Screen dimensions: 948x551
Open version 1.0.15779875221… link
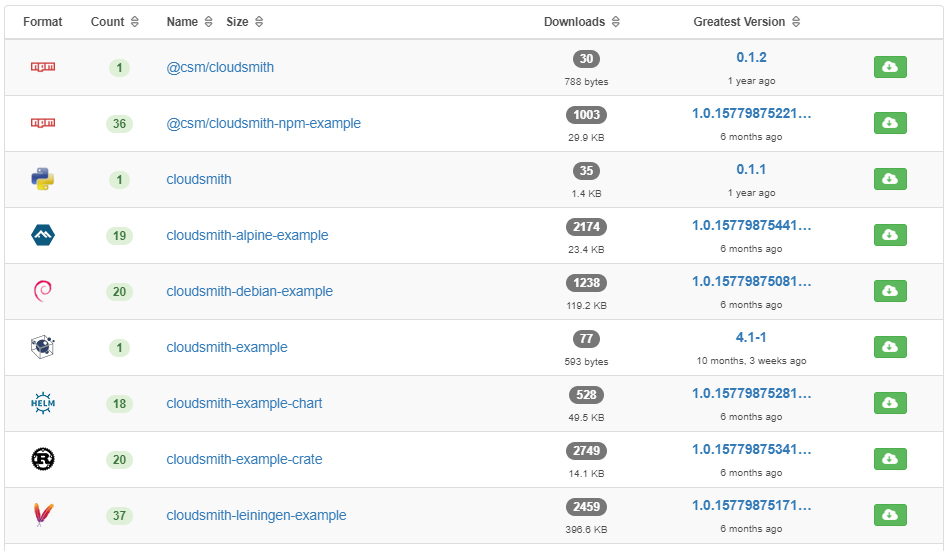(752, 113)
